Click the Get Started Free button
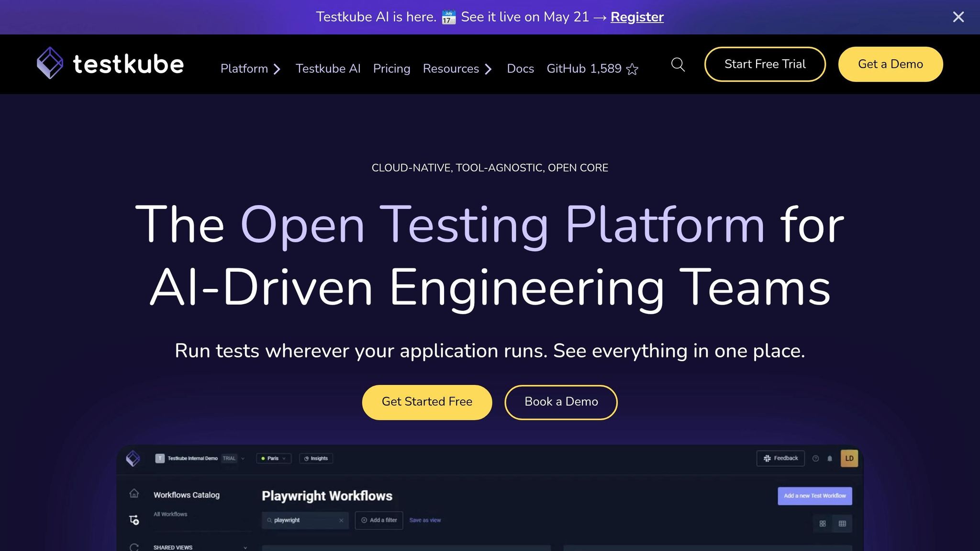 pyautogui.click(x=427, y=402)
